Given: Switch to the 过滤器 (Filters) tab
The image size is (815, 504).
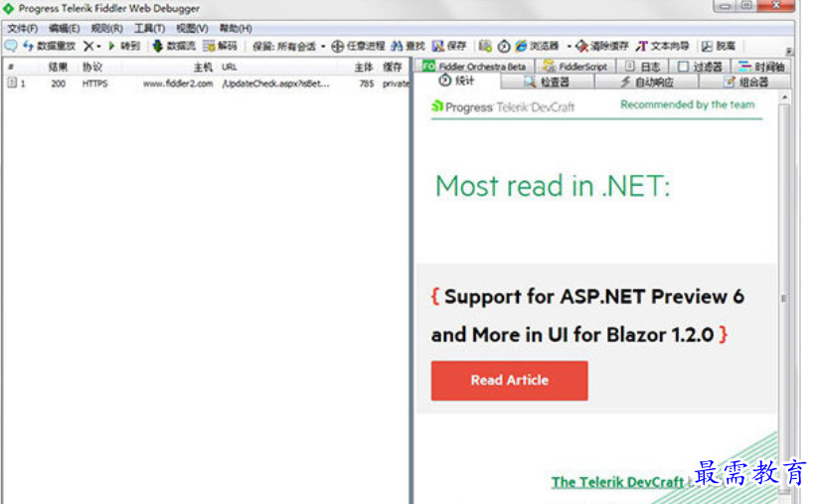Looking at the screenshot, I should click(700, 66).
